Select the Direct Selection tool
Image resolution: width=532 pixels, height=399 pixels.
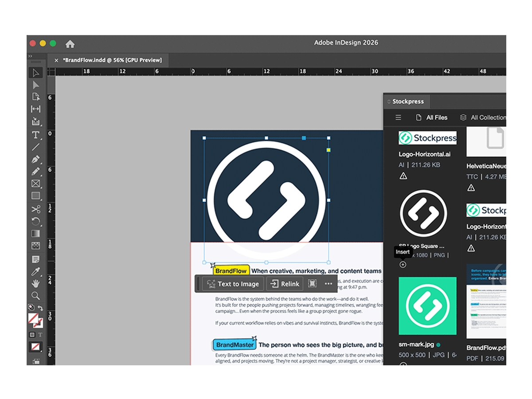36,85
